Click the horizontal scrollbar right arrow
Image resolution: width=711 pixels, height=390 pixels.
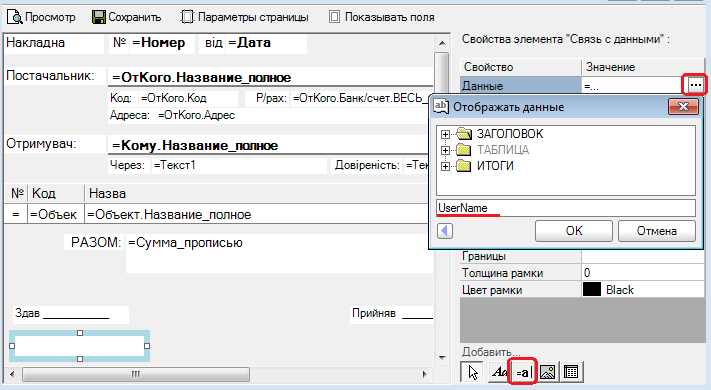424,375
